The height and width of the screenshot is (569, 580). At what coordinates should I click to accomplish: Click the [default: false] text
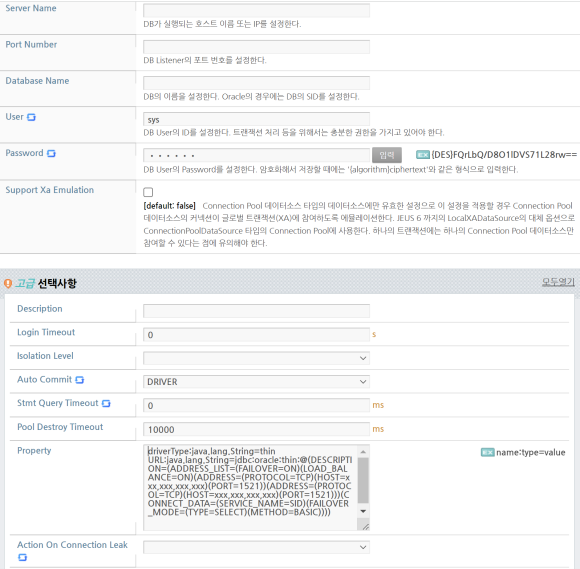click(x=169, y=206)
